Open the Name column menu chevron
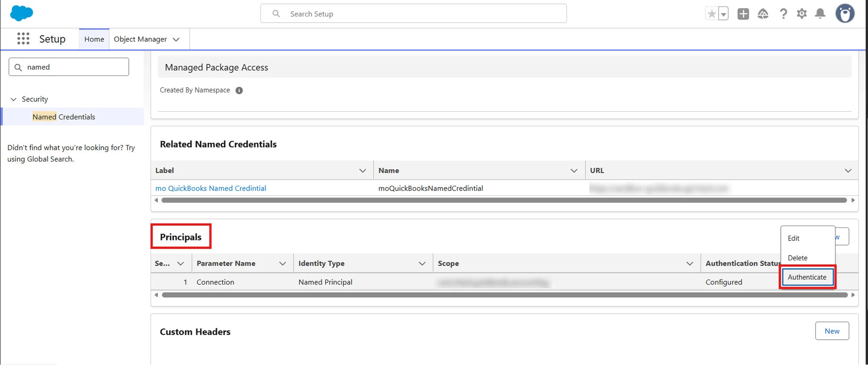 574,171
